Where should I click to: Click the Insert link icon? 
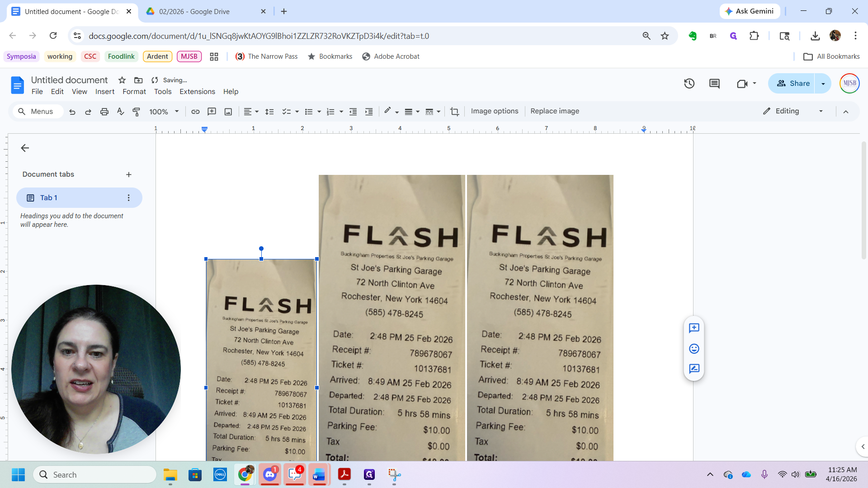(195, 112)
